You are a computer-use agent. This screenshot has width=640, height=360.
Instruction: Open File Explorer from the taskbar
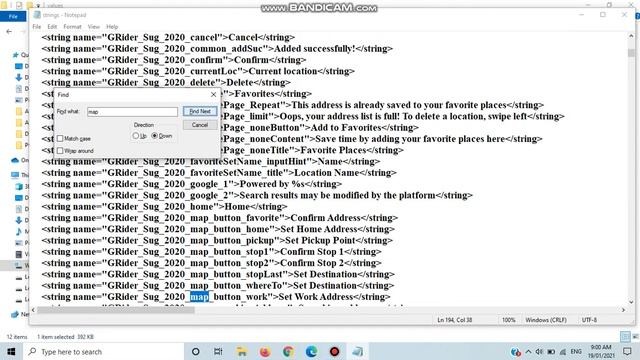click(242, 351)
